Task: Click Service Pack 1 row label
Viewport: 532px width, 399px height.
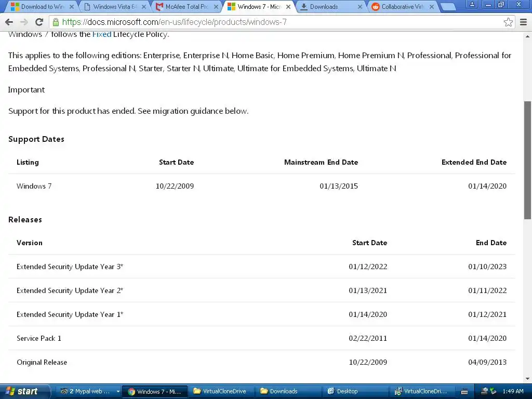Action: [39, 338]
